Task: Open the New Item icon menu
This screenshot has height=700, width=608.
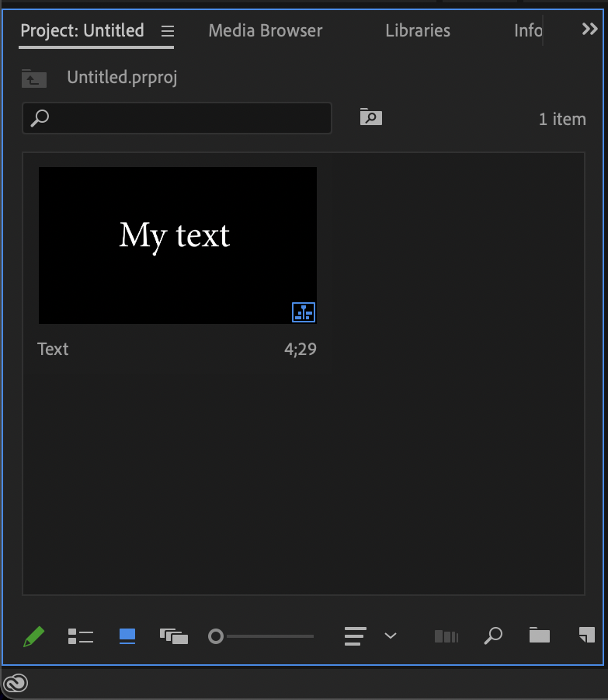Action: click(585, 636)
